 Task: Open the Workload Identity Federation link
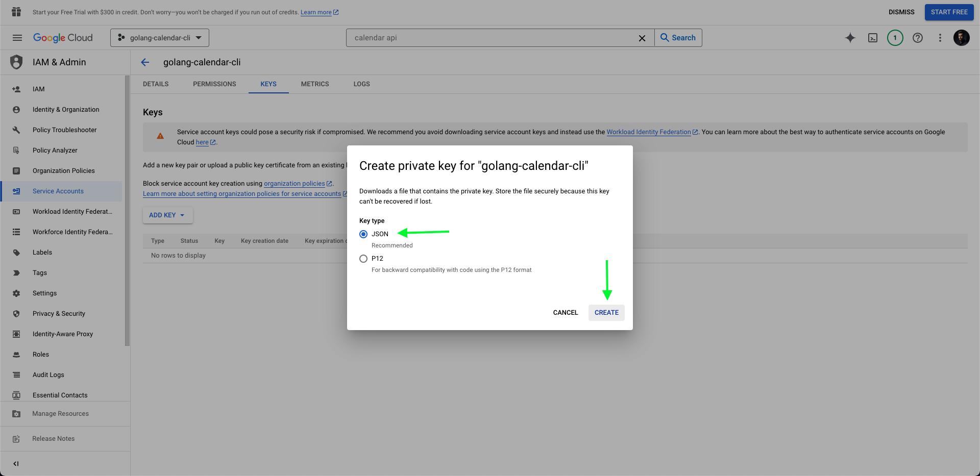coord(652,132)
